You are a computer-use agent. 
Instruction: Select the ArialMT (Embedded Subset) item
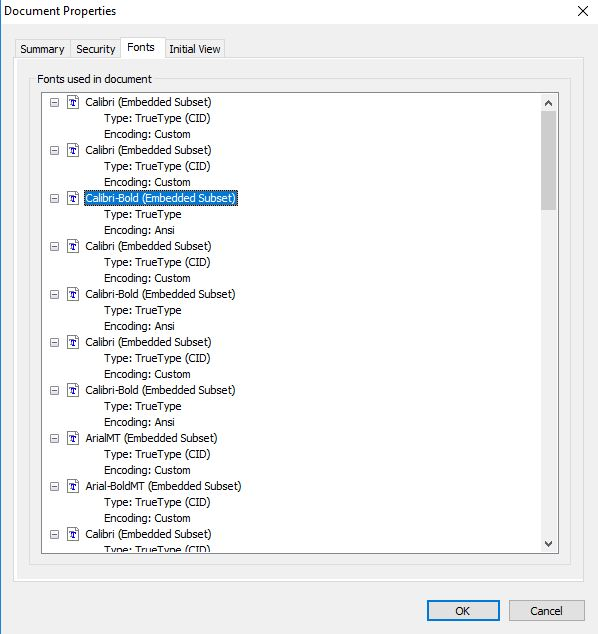click(x=151, y=438)
